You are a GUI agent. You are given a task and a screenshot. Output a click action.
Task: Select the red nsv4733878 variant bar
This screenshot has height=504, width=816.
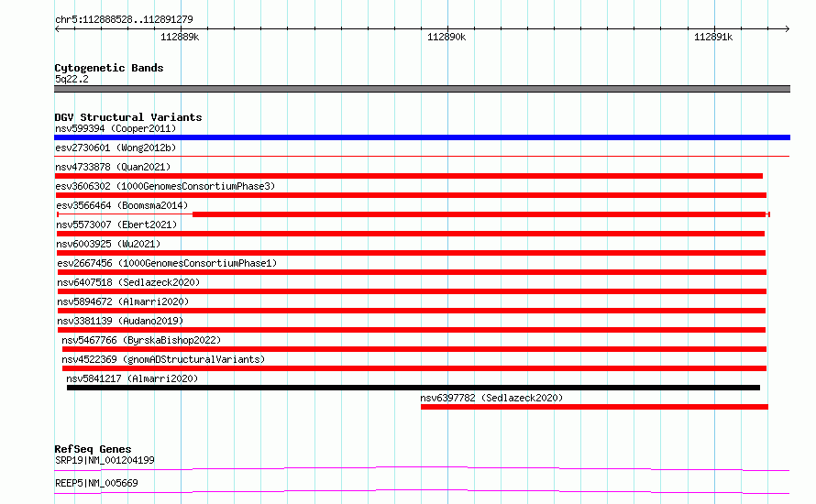click(409, 176)
